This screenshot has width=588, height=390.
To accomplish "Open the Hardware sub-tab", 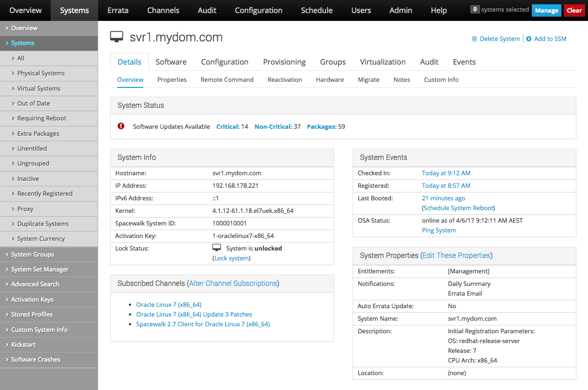I will pyautogui.click(x=330, y=79).
